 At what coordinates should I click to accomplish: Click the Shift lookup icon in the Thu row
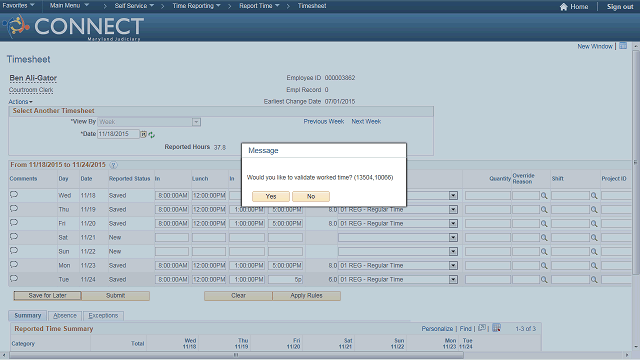(594, 210)
